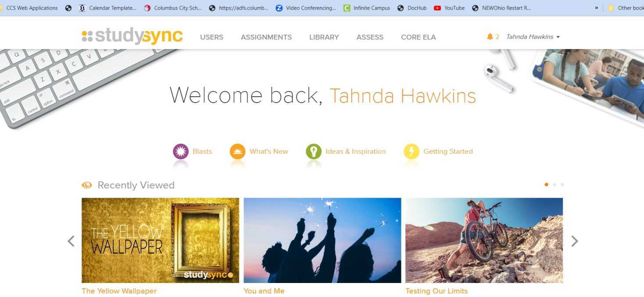Show next recently viewed items arrow
This screenshot has height=297, width=644.
pos(575,241)
